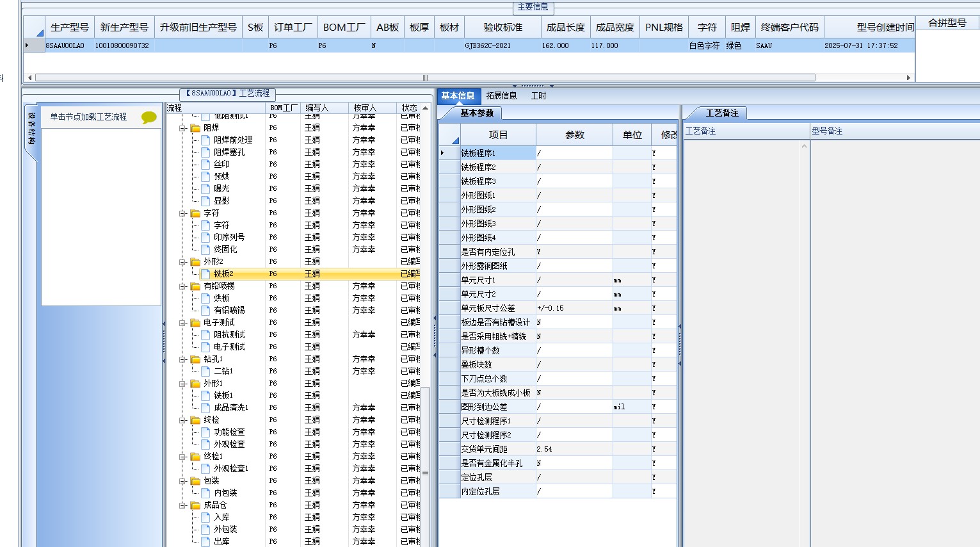The width and height of the screenshot is (980, 547).
Task: Click the document icon beside 入库
Action: (x=206, y=518)
